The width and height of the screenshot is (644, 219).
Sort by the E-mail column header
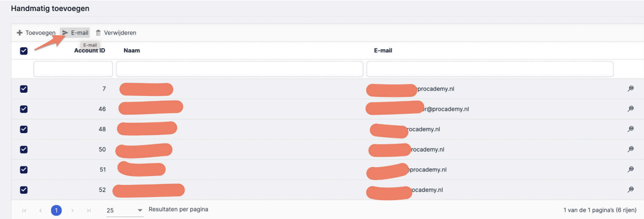click(x=383, y=51)
